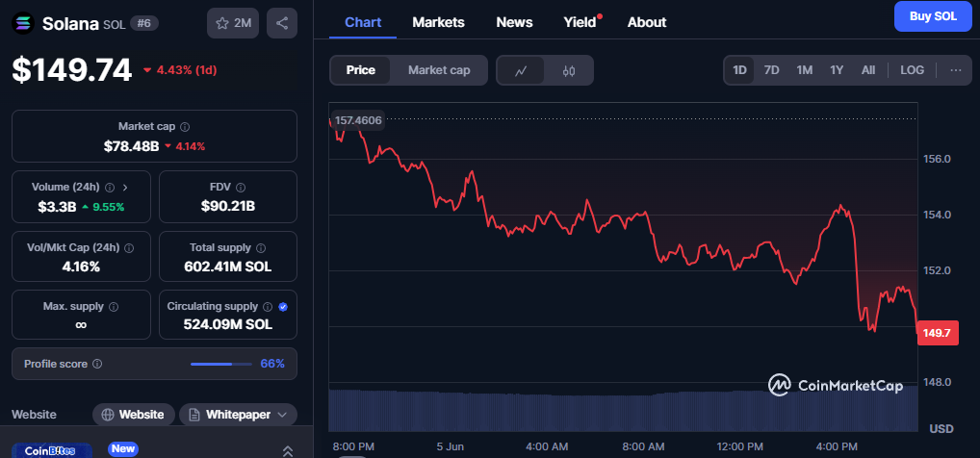
Task: Click the $3.3B volume value
Action: pos(58,206)
